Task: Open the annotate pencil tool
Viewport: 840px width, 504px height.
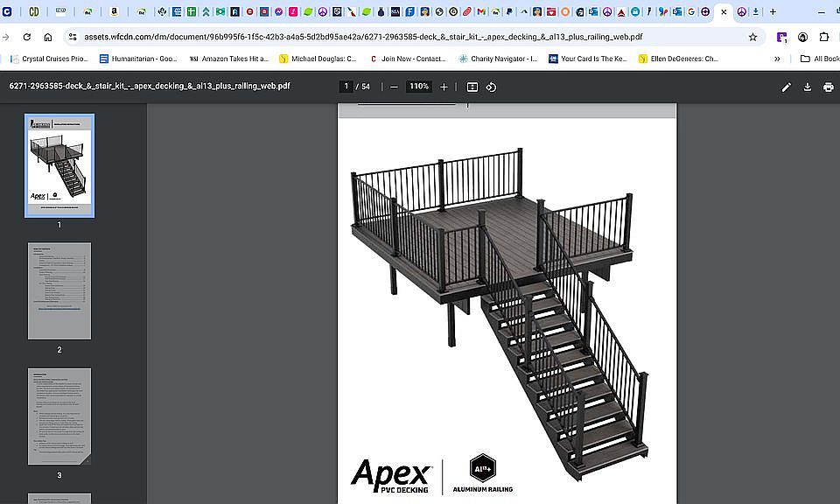Action: [x=786, y=87]
